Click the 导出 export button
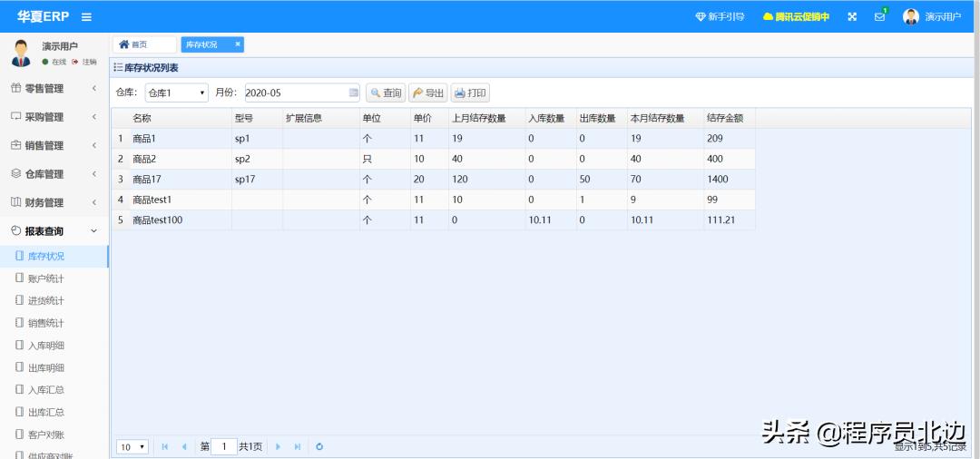 tap(428, 93)
